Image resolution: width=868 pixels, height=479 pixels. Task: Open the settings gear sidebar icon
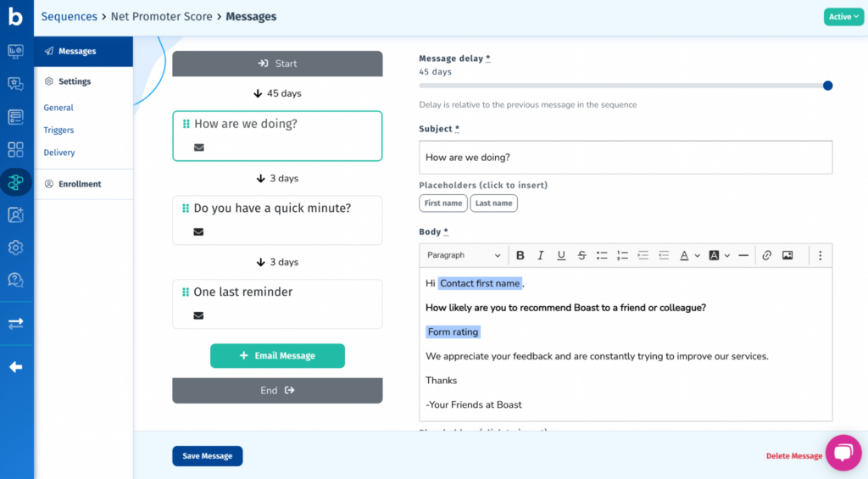pyautogui.click(x=15, y=248)
